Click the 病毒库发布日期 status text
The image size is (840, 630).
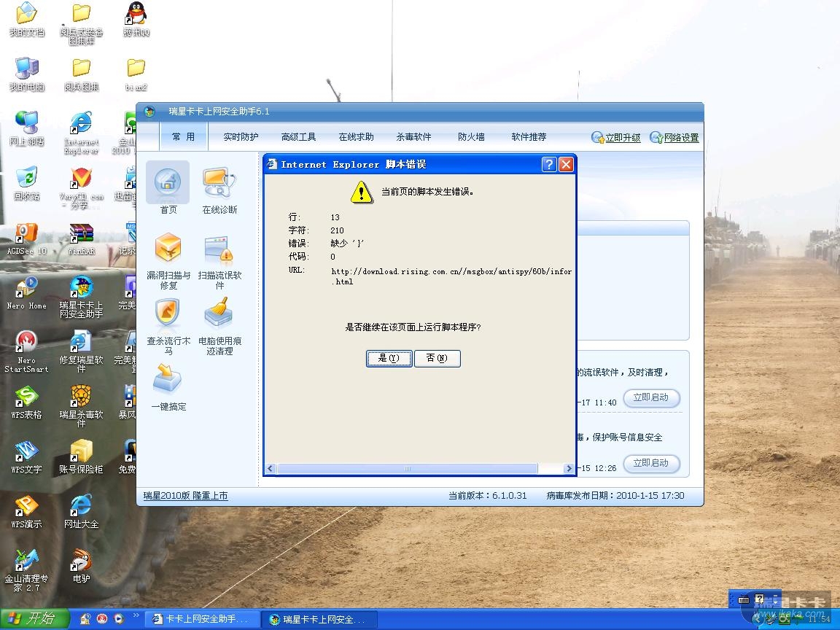tap(615, 496)
